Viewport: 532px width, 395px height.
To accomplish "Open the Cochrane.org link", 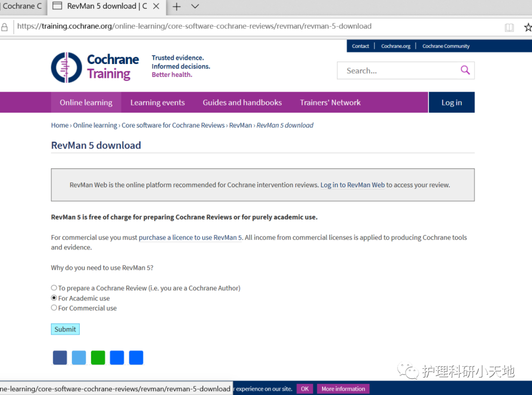I will pos(396,46).
